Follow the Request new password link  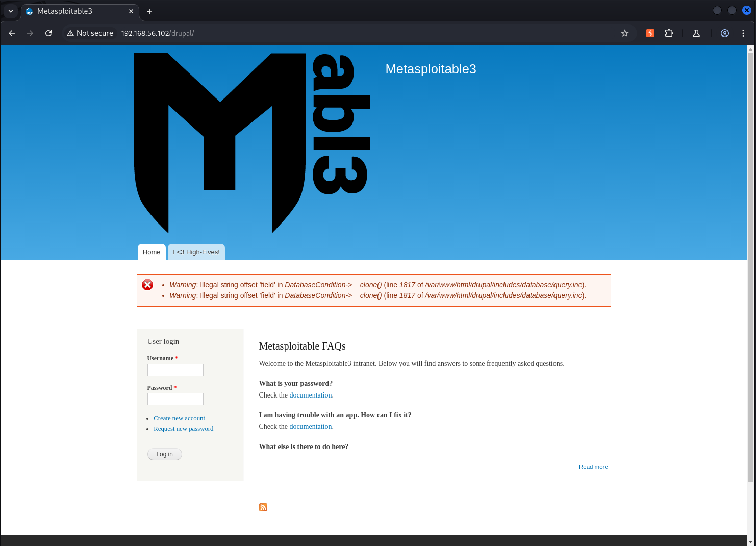click(184, 429)
